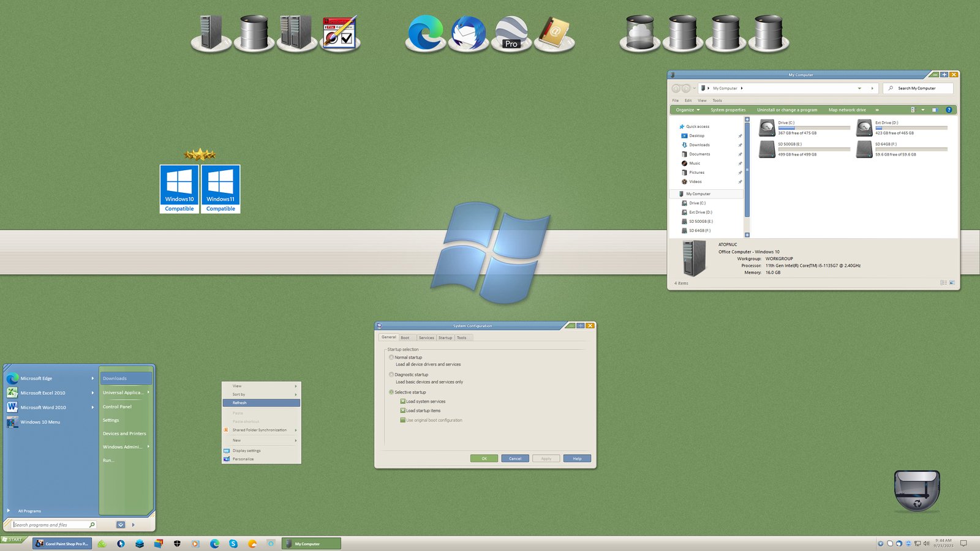
Task: Open the address bar history dropdown
Action: pos(859,88)
